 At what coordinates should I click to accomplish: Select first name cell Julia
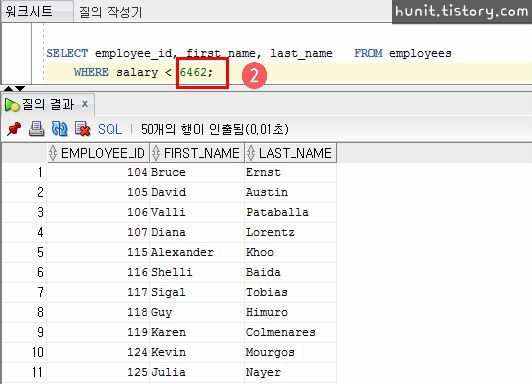[x=197, y=372]
